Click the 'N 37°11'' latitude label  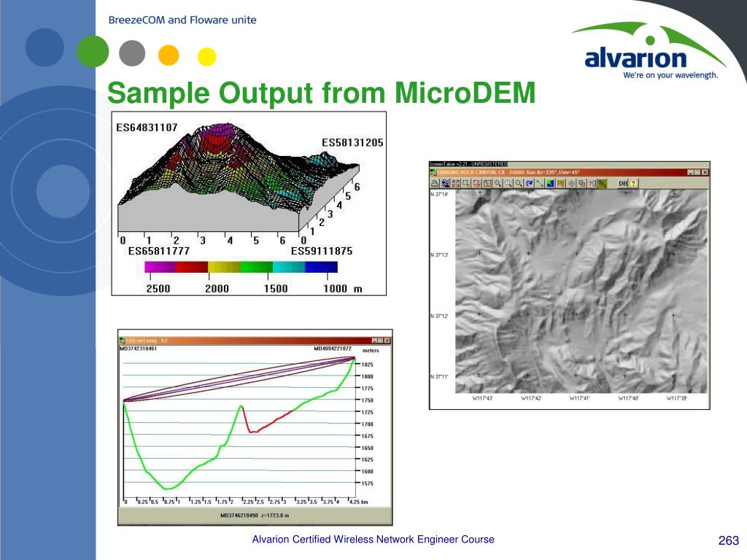click(x=439, y=377)
